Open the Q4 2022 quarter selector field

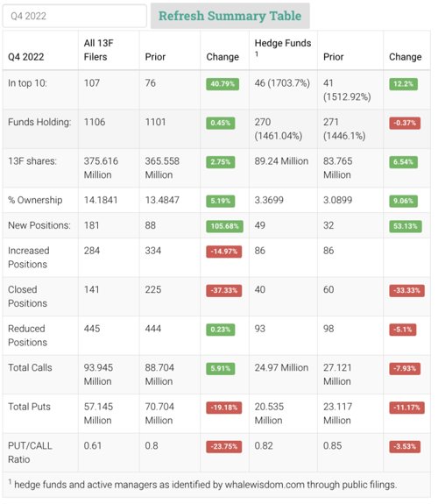coord(74,16)
